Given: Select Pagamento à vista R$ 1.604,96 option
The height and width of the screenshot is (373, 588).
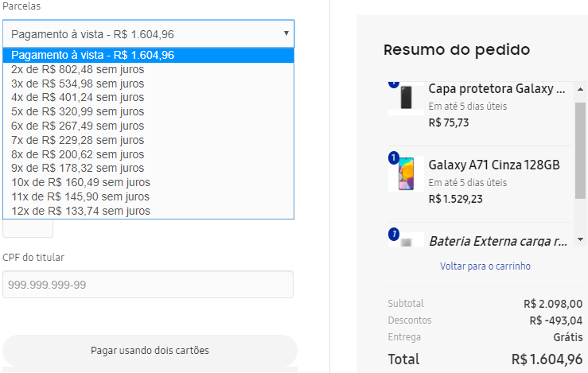Looking at the screenshot, I should coord(92,56).
